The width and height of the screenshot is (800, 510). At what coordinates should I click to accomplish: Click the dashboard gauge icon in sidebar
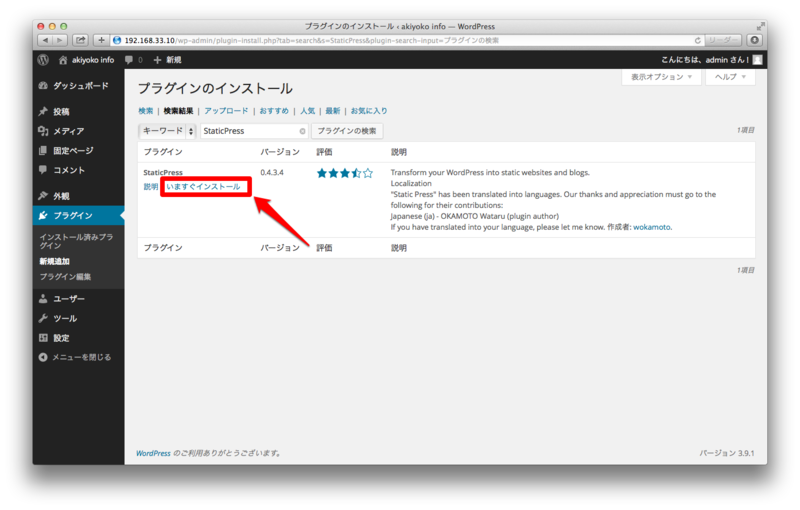(43, 86)
